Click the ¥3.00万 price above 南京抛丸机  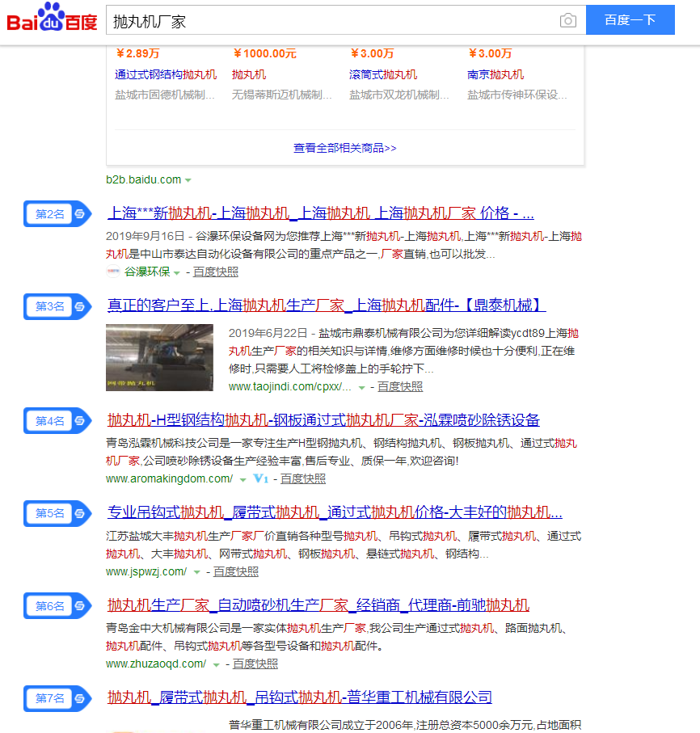tap(490, 53)
